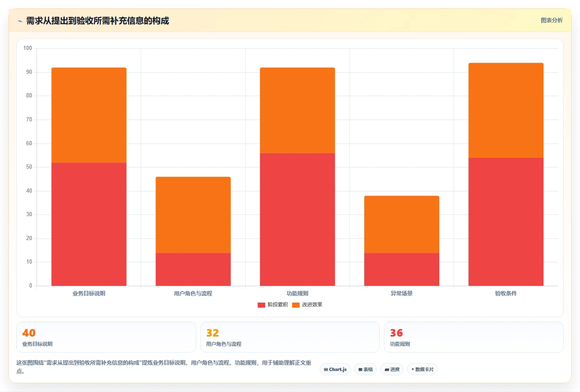The image size is (580, 392).
Task: Click the 验收条件 x-axis label
Action: pyautogui.click(x=506, y=293)
